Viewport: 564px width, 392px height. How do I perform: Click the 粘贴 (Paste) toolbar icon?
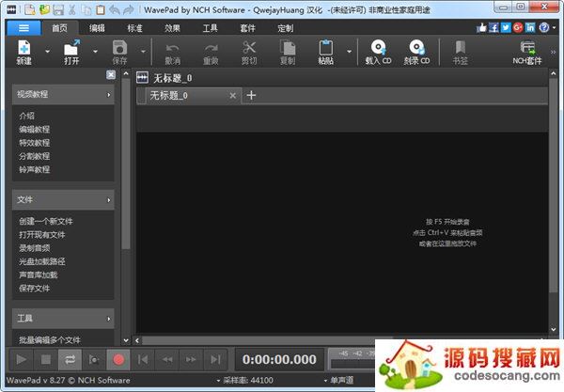(x=325, y=48)
